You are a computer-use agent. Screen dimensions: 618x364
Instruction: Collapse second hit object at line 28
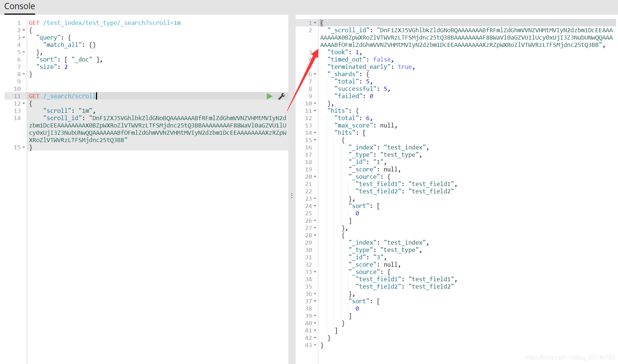(x=315, y=235)
